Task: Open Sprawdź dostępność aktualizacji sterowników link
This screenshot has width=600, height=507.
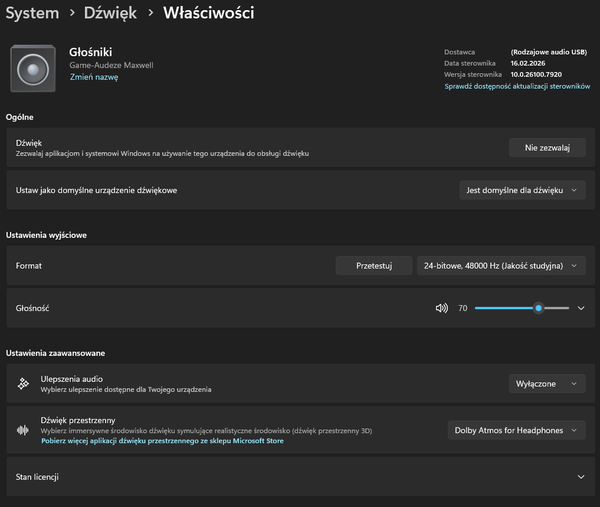Action: point(519,87)
